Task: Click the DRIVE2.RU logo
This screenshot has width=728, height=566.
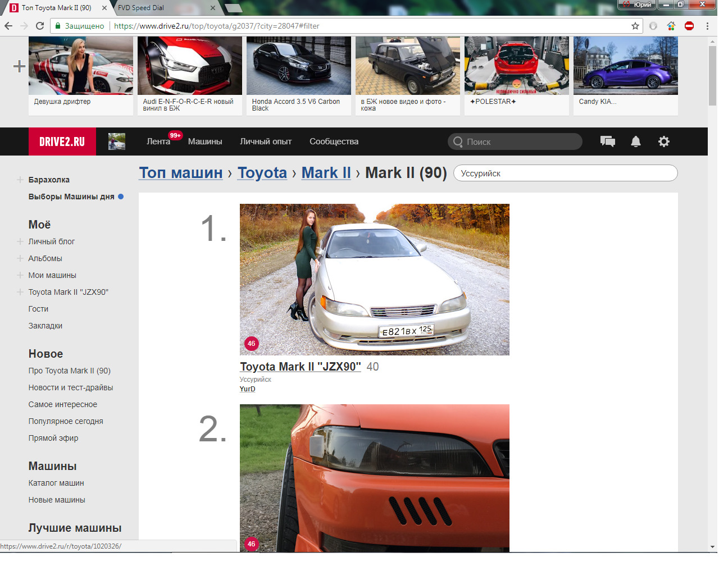Action: point(62,141)
